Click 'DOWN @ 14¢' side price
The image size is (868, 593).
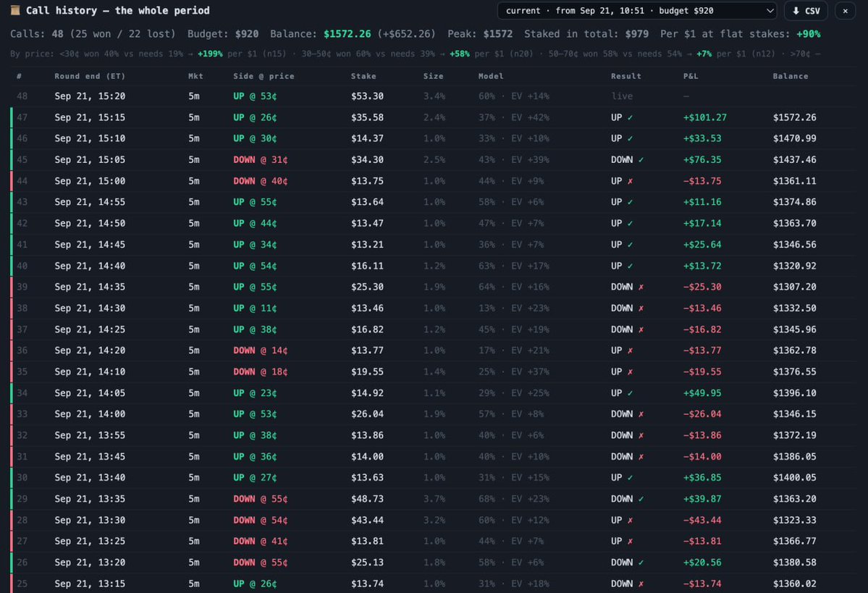pyautogui.click(x=260, y=350)
